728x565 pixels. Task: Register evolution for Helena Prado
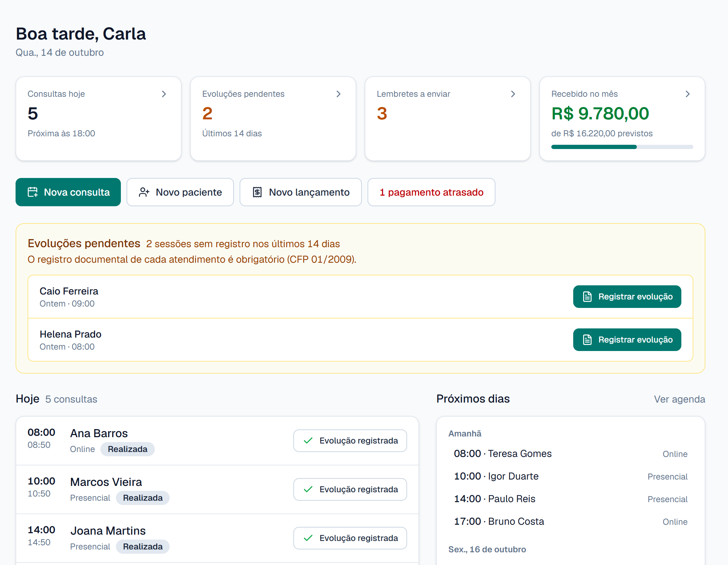(627, 340)
